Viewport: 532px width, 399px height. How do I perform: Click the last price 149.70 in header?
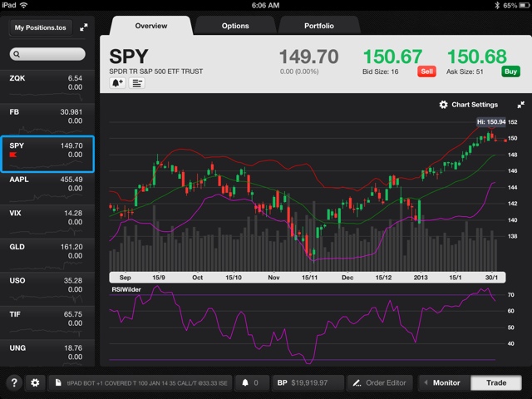(x=308, y=57)
